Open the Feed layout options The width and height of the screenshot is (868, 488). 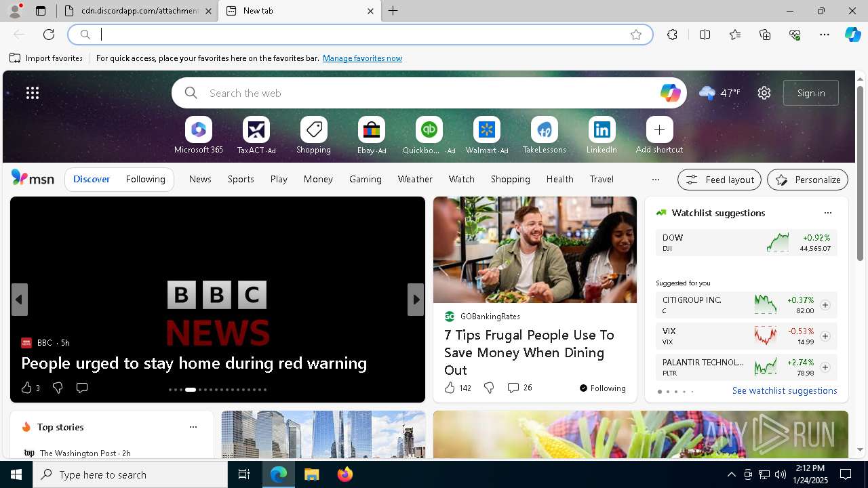pyautogui.click(x=719, y=180)
